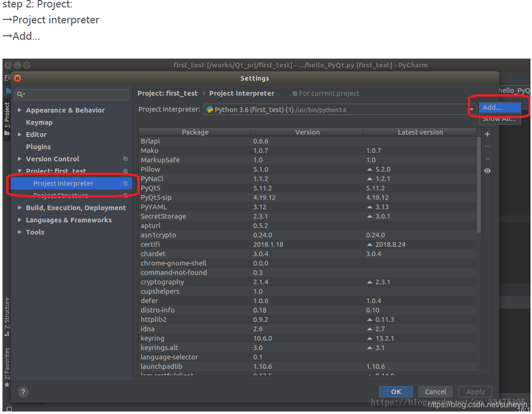Click the Project Interpreter combo box
Viewport: 532px width, 414px height.
[x=340, y=109]
